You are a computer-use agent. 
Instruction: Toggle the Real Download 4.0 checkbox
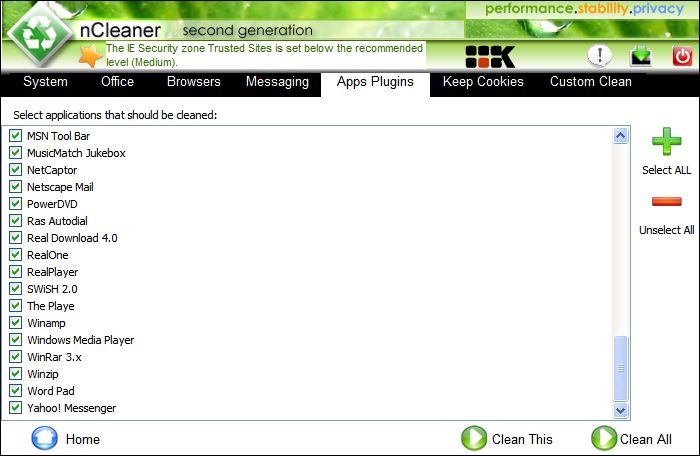(x=16, y=237)
